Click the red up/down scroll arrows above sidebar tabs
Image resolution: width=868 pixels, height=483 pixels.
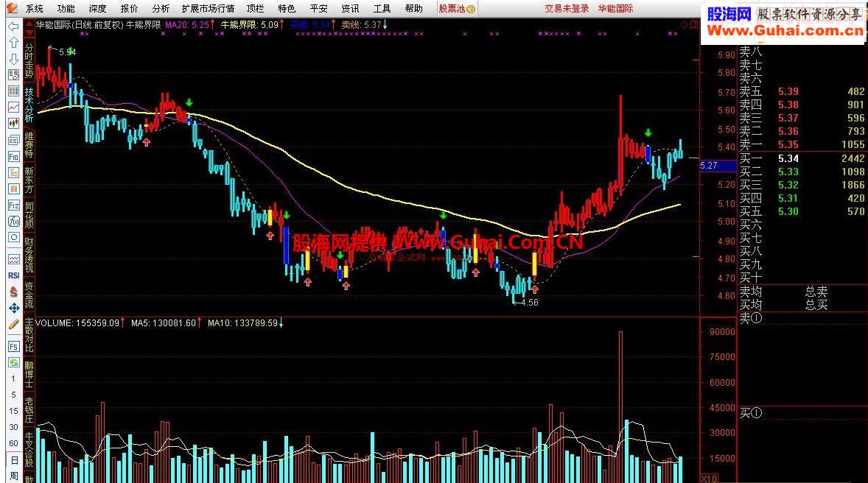click(x=29, y=29)
